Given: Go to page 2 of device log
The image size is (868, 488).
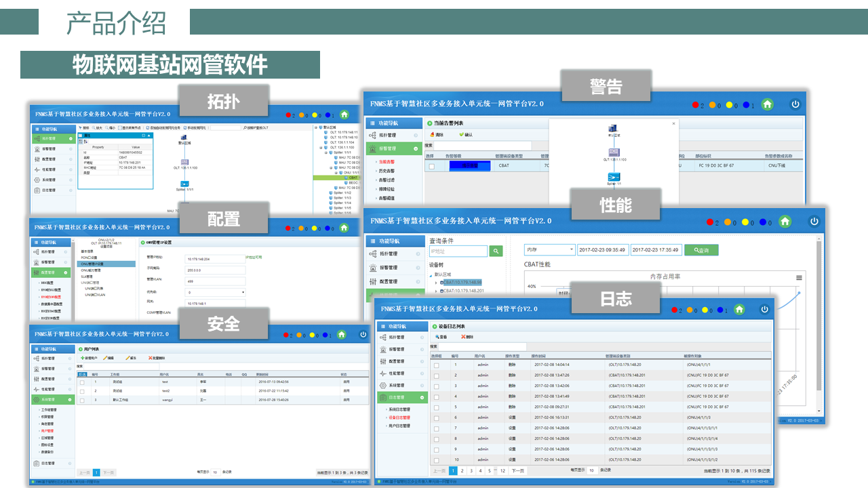Looking at the screenshot, I should (x=461, y=470).
